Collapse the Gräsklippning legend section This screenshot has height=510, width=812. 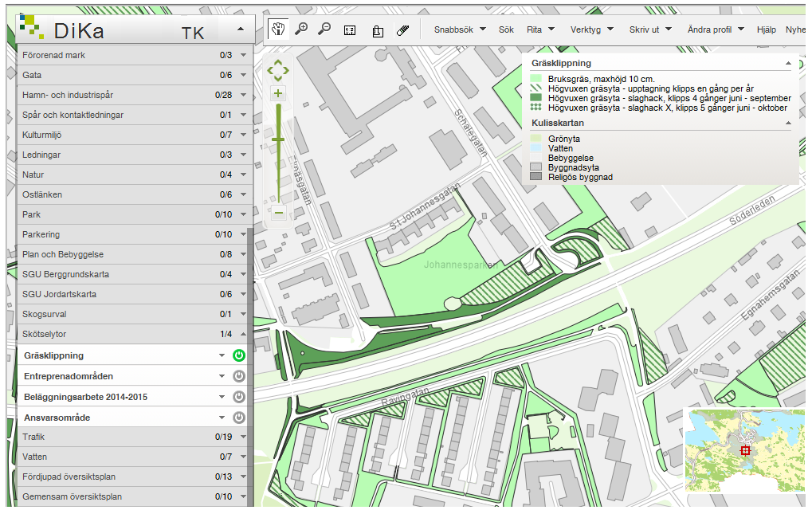(788, 63)
